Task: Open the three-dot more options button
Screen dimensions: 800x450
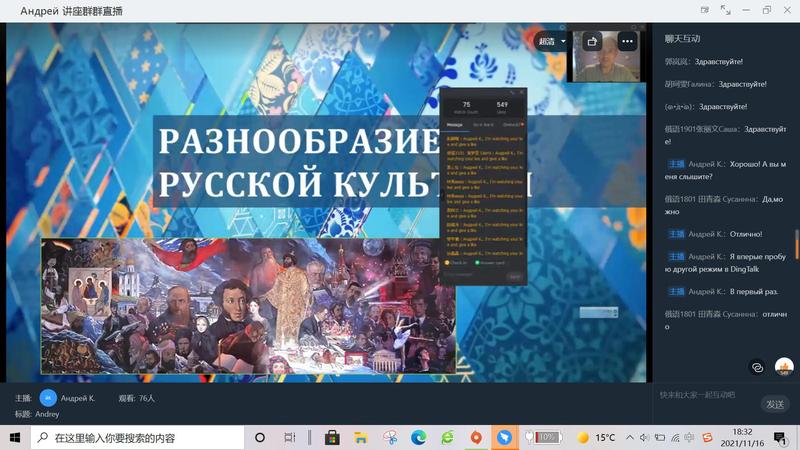Action: pos(627,41)
